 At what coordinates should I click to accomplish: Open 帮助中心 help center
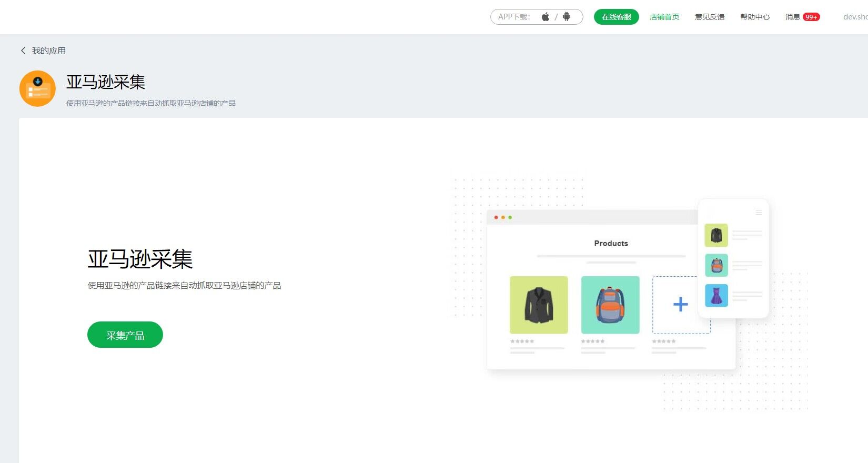[x=755, y=17]
